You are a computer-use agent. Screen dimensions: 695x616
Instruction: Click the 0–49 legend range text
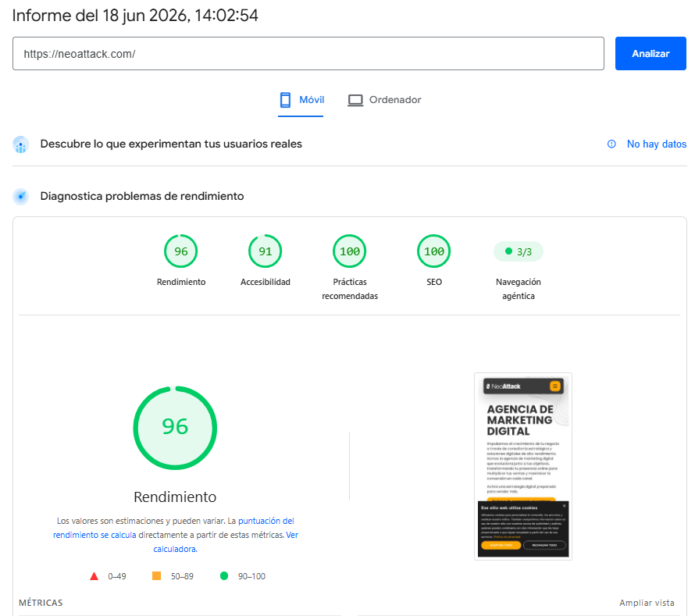pyautogui.click(x=117, y=576)
